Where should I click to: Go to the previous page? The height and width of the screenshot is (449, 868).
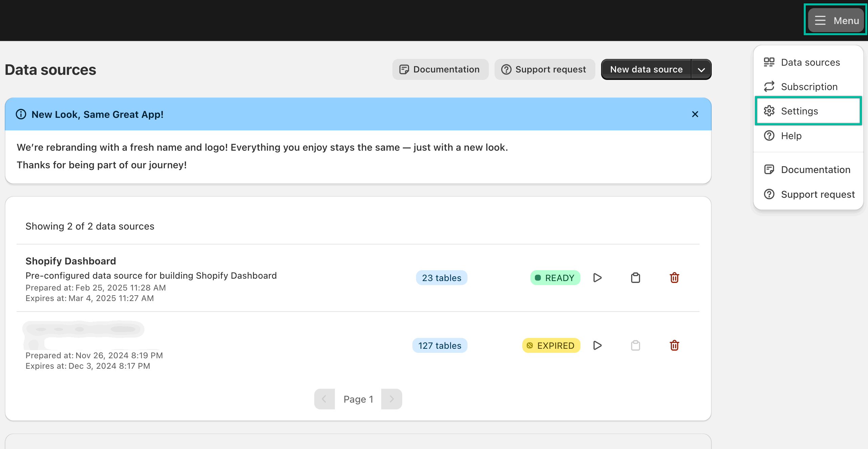point(324,399)
